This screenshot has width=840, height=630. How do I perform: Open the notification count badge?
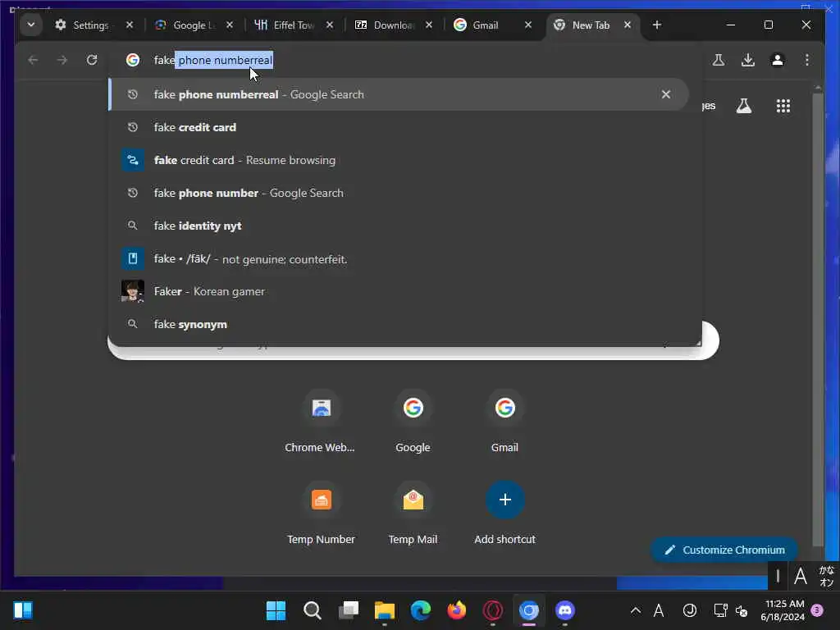point(818,610)
